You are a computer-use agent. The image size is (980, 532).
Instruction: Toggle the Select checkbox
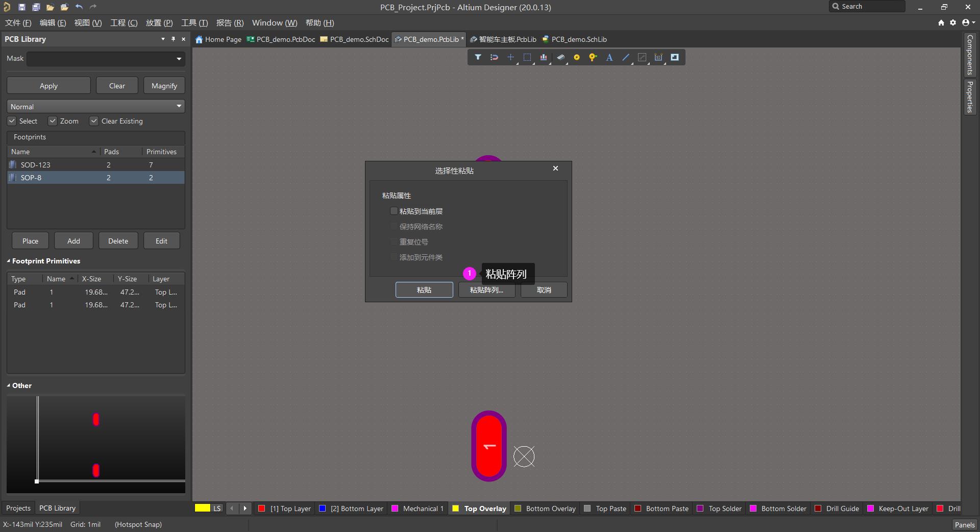point(12,121)
